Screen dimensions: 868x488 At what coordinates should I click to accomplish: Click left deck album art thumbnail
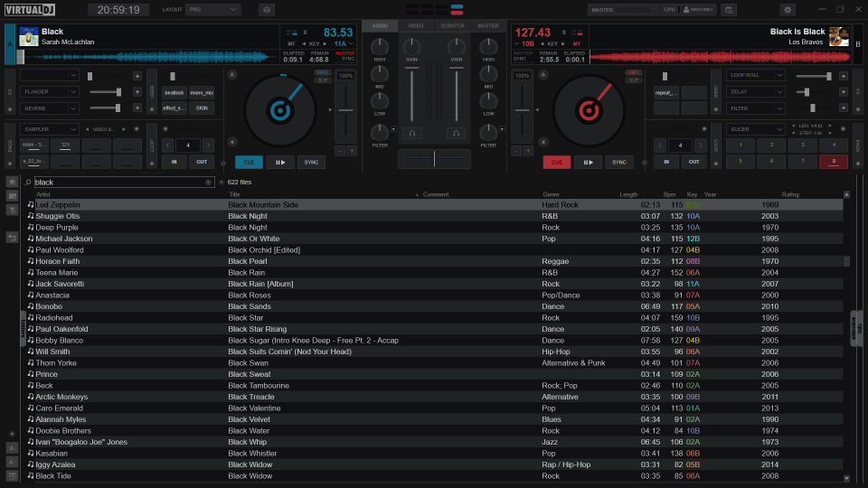click(29, 36)
